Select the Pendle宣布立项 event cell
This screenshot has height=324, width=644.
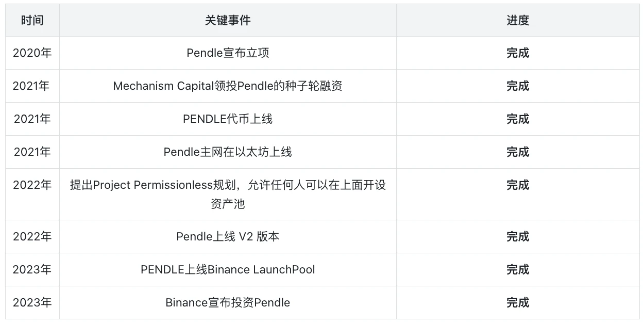click(x=228, y=53)
